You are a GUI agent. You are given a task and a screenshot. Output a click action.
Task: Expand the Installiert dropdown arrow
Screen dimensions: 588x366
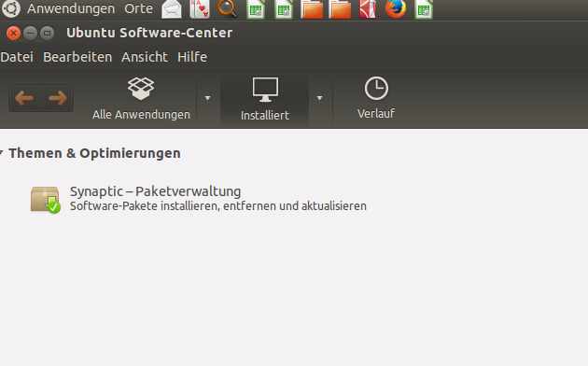pos(319,98)
